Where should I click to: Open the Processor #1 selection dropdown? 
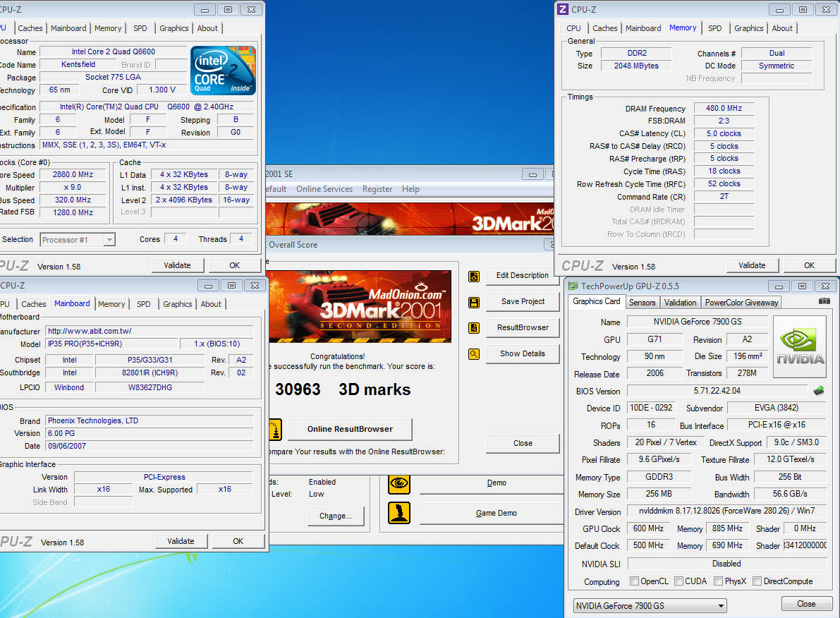pyautogui.click(x=109, y=240)
